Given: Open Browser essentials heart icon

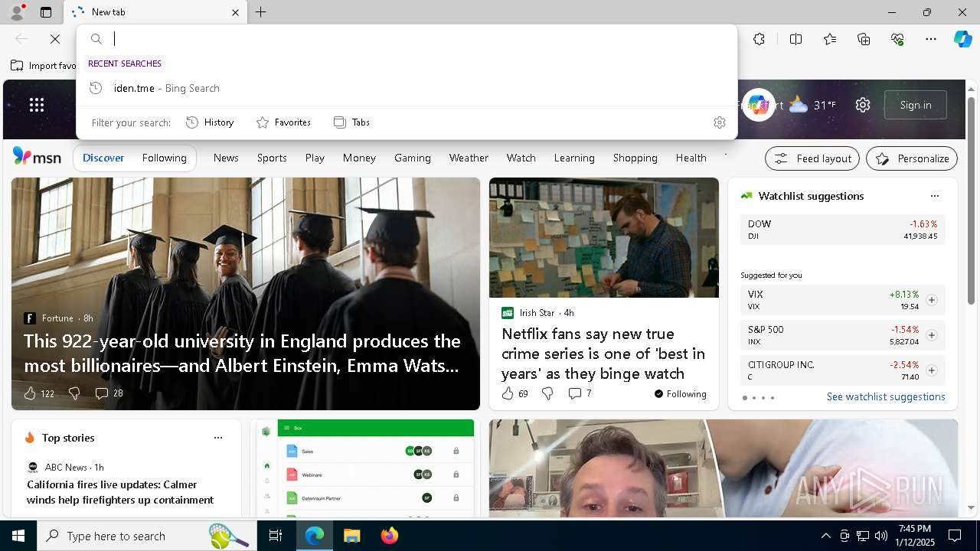Looking at the screenshot, I should coord(897,39).
